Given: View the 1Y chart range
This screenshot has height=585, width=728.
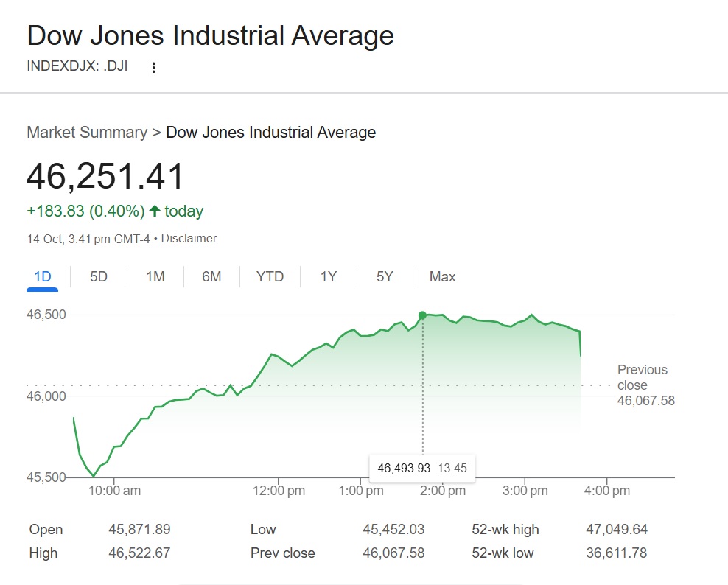Looking at the screenshot, I should tap(328, 276).
